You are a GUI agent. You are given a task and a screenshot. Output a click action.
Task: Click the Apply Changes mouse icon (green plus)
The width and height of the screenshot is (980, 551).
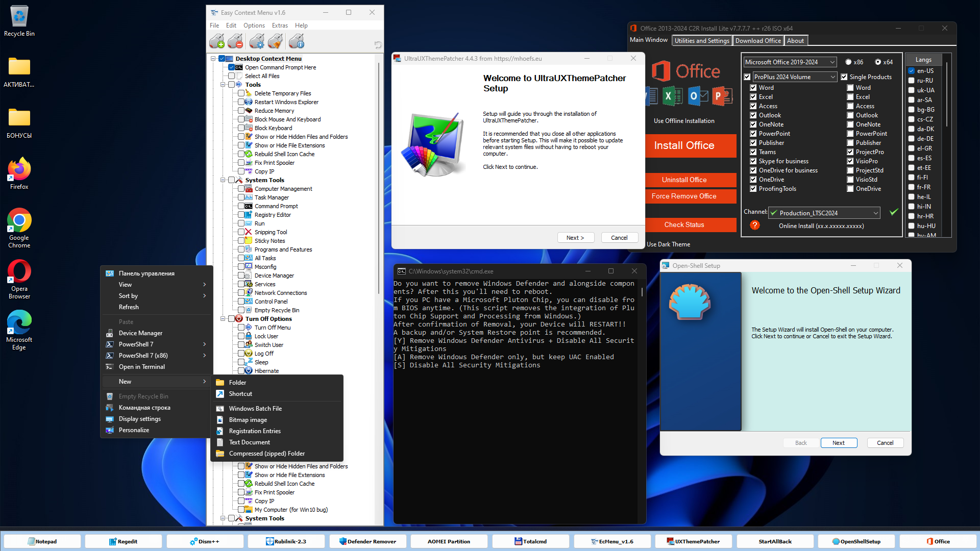pos(216,41)
